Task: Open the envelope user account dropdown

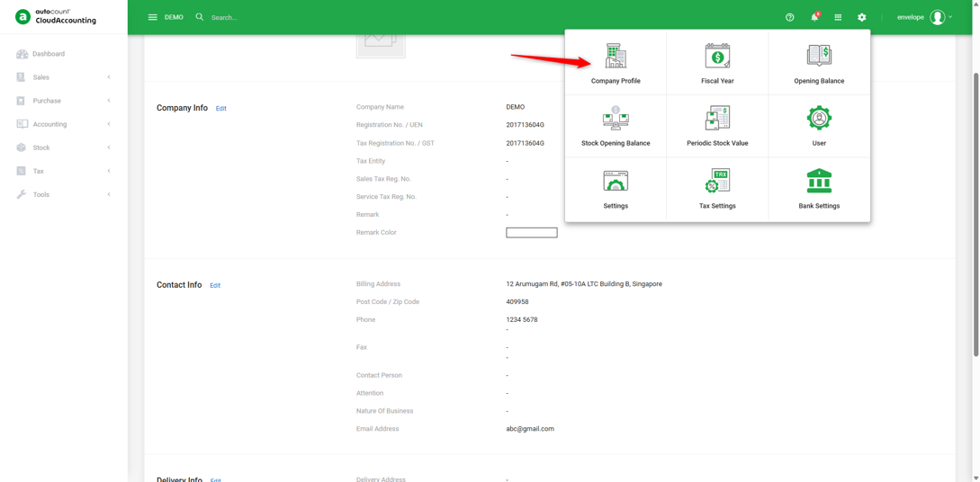Action: [x=924, y=17]
